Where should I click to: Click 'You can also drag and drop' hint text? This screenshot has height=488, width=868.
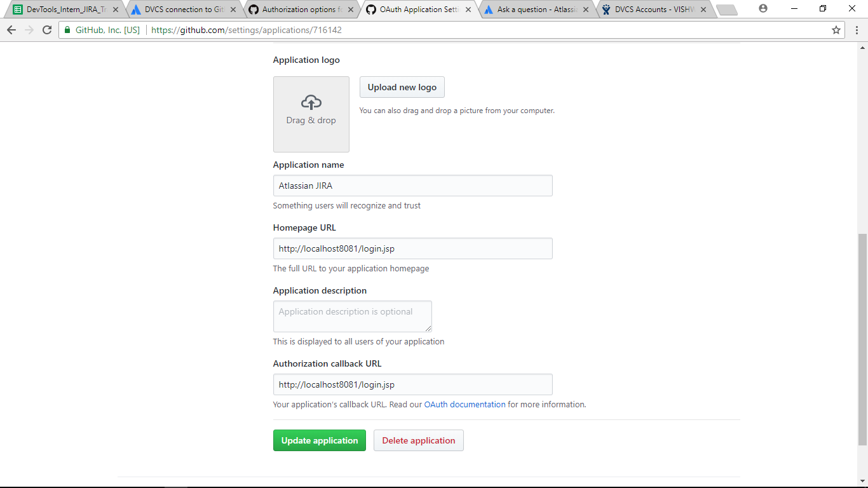tap(457, 111)
